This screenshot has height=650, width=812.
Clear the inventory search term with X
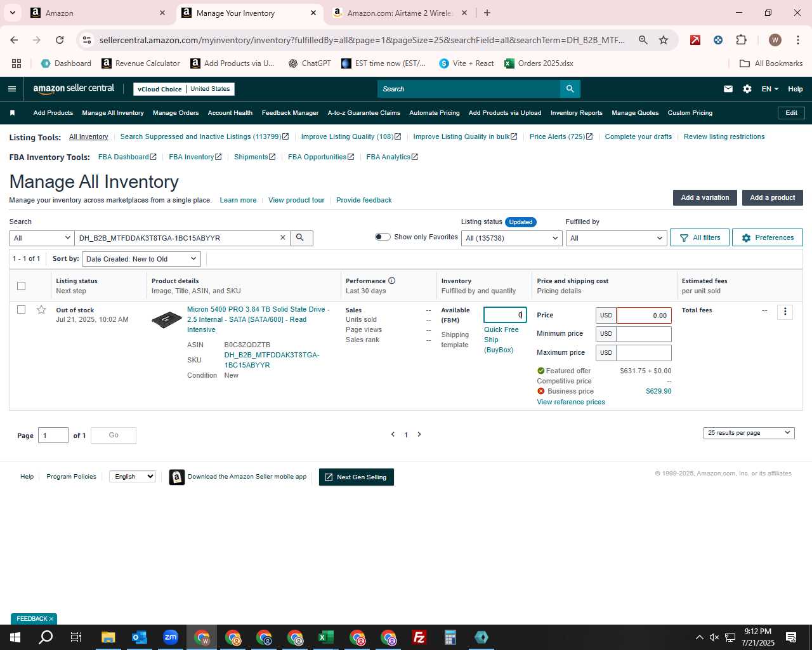tap(283, 237)
